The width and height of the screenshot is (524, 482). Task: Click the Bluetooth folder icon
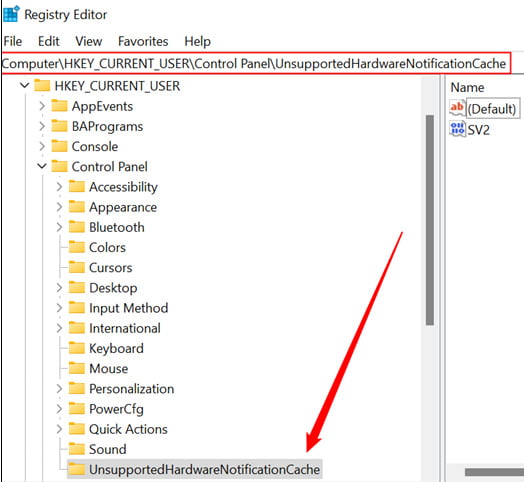click(x=77, y=227)
